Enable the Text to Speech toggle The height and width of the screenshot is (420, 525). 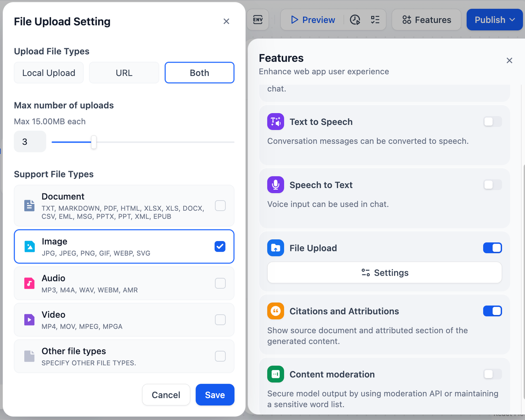pyautogui.click(x=493, y=121)
